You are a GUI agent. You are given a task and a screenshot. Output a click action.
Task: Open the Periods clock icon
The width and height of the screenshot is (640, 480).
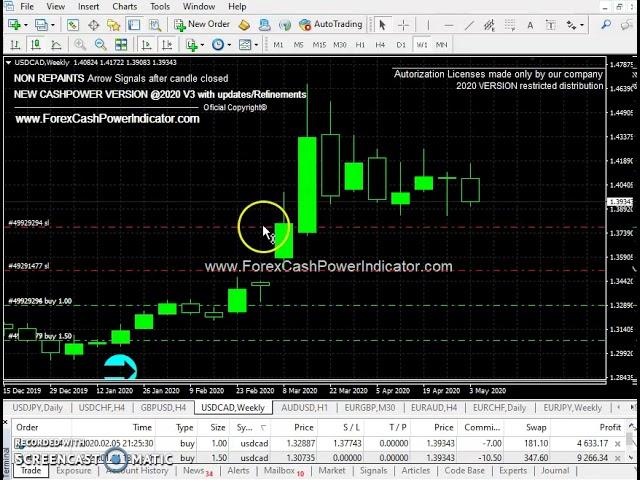218,44
